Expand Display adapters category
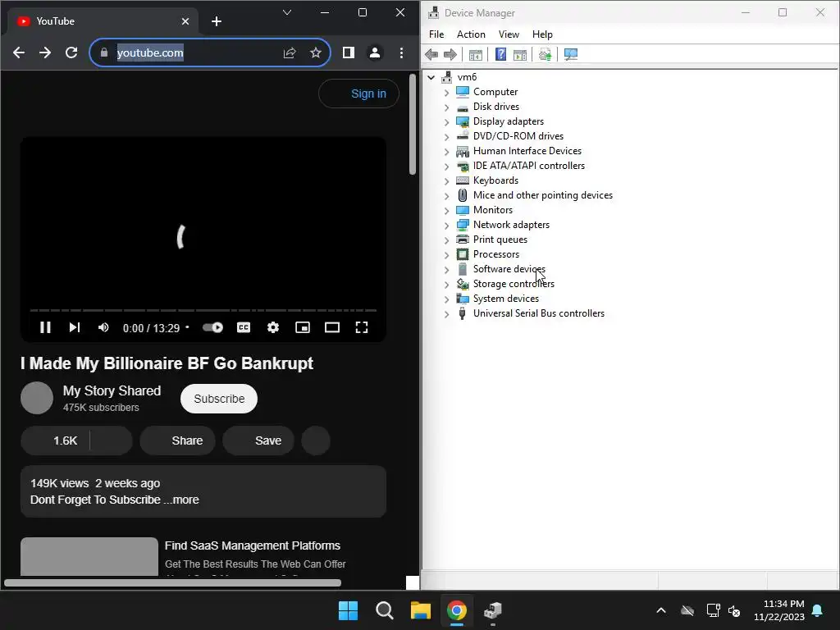Viewport: 840px width, 630px height. click(447, 121)
